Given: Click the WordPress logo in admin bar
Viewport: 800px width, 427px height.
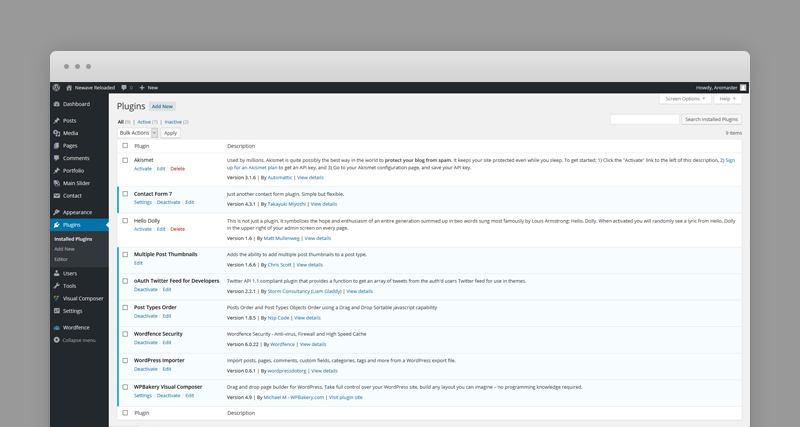Looking at the screenshot, I should pyautogui.click(x=56, y=88).
